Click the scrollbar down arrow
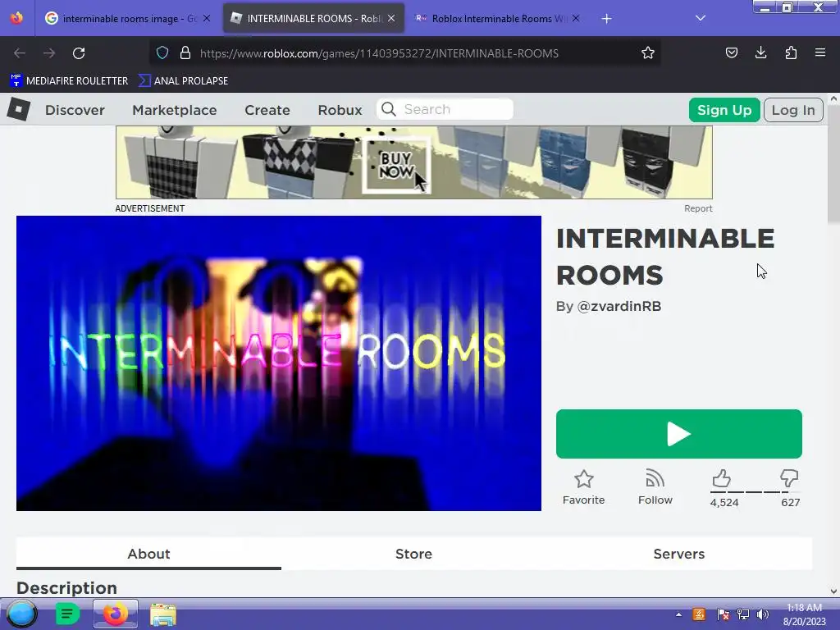 [833, 591]
